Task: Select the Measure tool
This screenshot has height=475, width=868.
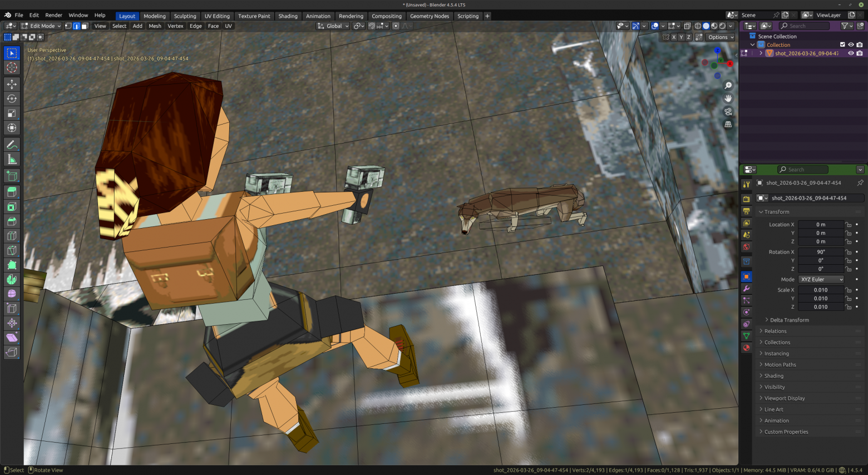Action: pos(12,160)
